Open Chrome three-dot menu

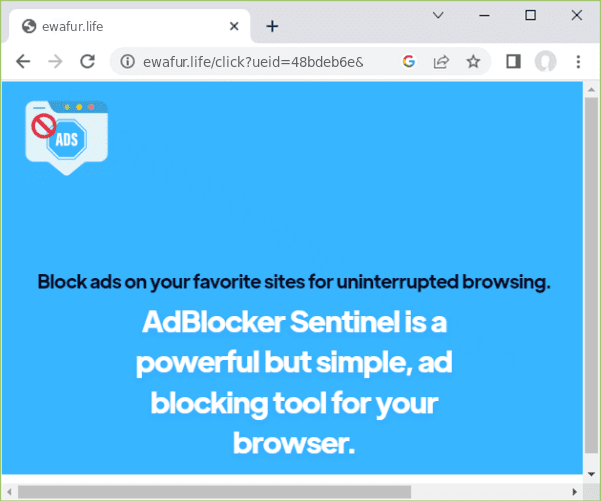[x=578, y=62]
